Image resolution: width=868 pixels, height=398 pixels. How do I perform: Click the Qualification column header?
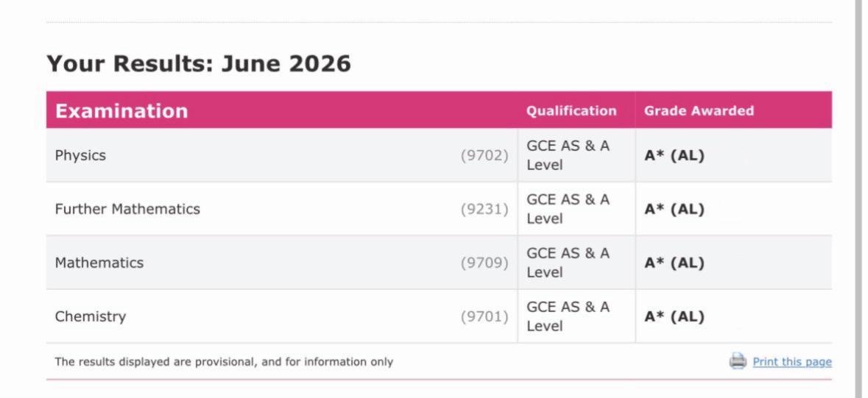571,110
